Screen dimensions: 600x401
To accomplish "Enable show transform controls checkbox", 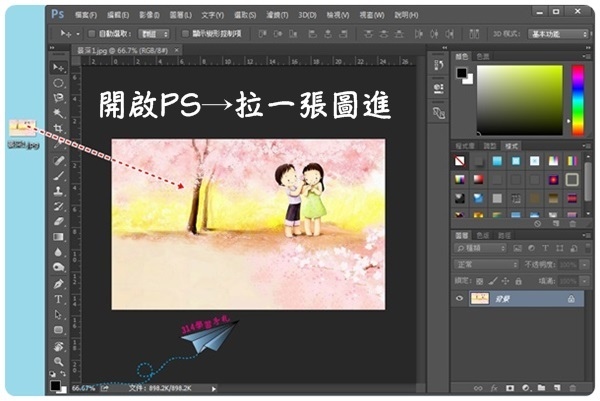I will point(185,34).
